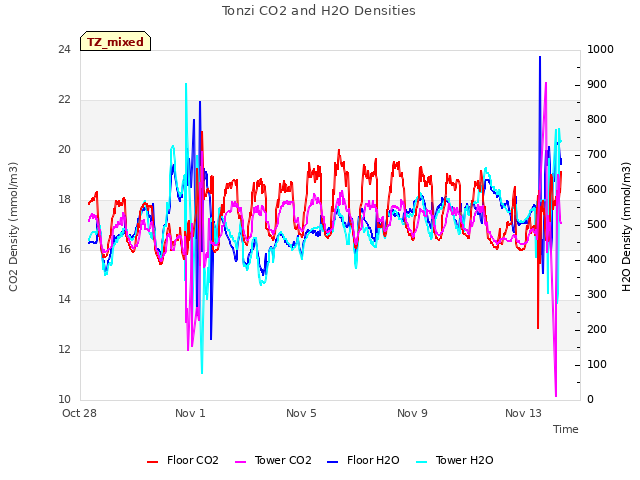The image size is (640, 480).
Task: Click the 18 value on CO2 axis
Action: [64, 200]
